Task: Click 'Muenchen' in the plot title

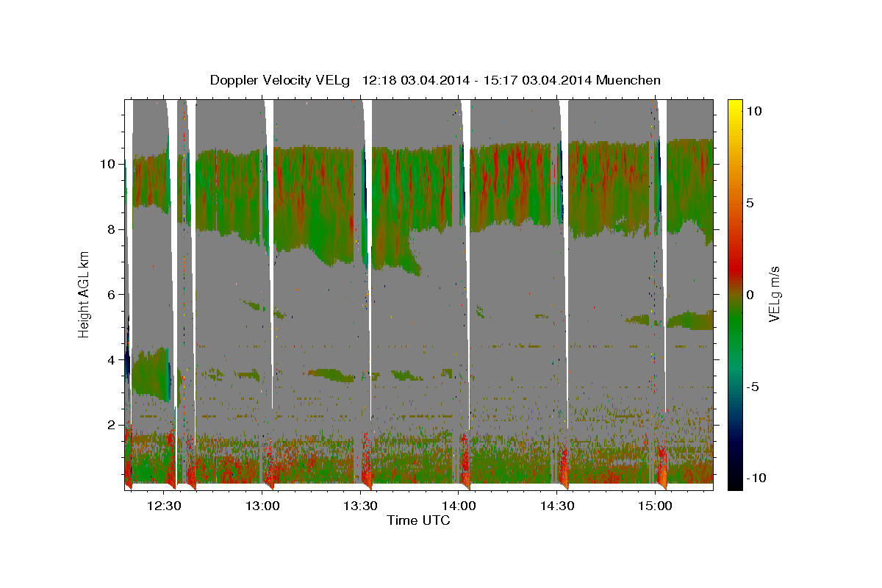Action: click(x=629, y=80)
